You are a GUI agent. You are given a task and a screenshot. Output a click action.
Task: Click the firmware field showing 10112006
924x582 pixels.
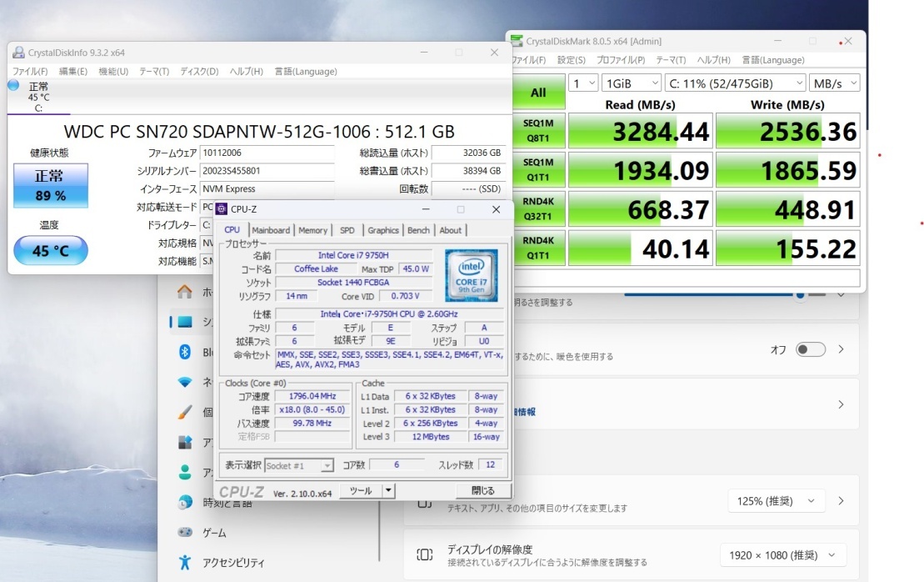[267, 153]
